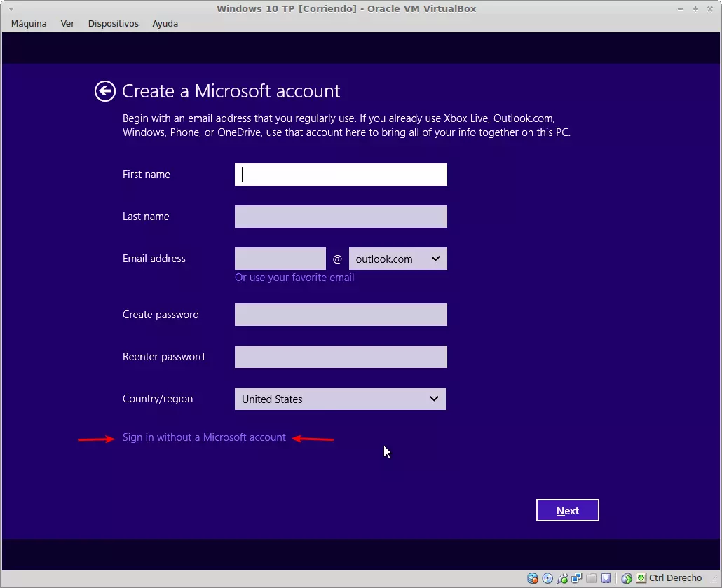This screenshot has height=588, width=722.
Task: Click the video capture status icon
Action: (606, 578)
